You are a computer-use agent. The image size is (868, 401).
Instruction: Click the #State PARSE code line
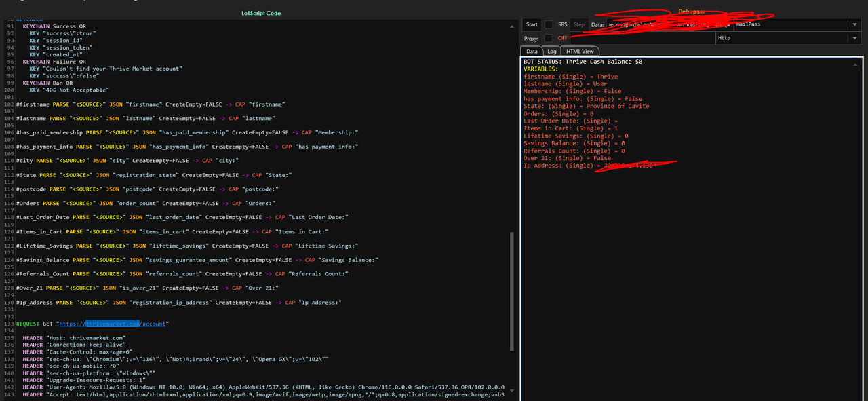pyautogui.click(x=153, y=175)
